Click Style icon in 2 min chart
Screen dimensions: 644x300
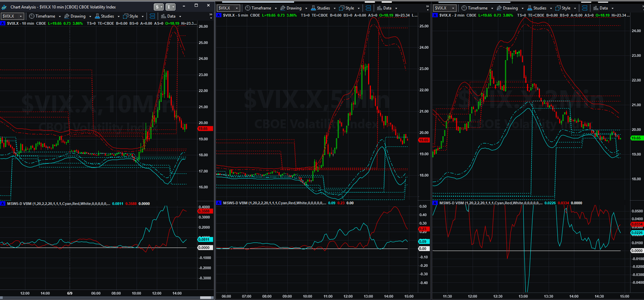pyautogui.click(x=558, y=8)
